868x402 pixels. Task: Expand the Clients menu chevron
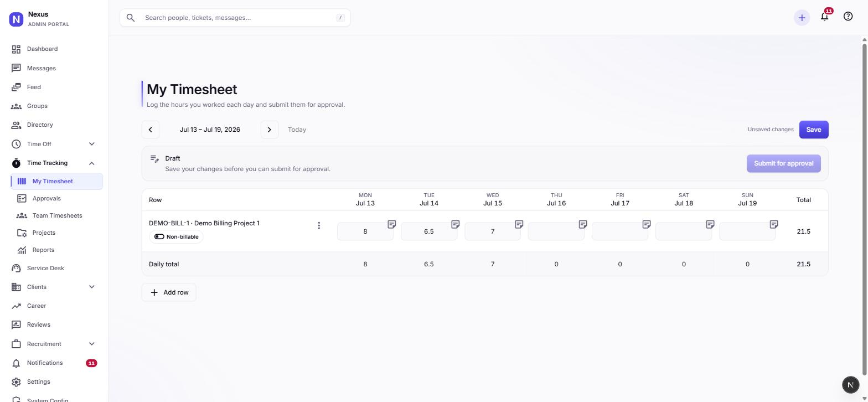[92, 287]
